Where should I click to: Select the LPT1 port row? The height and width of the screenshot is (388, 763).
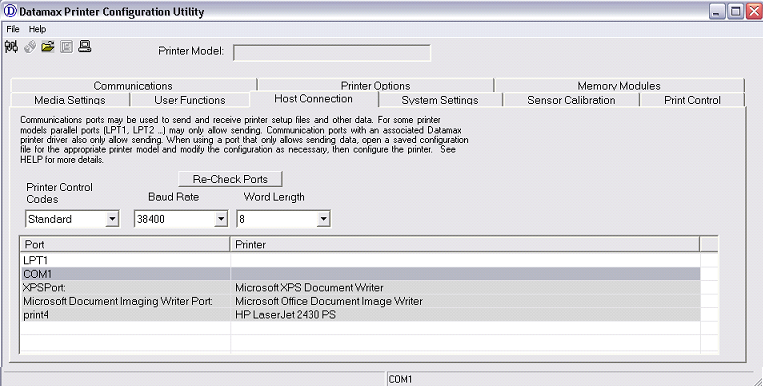coord(361,260)
